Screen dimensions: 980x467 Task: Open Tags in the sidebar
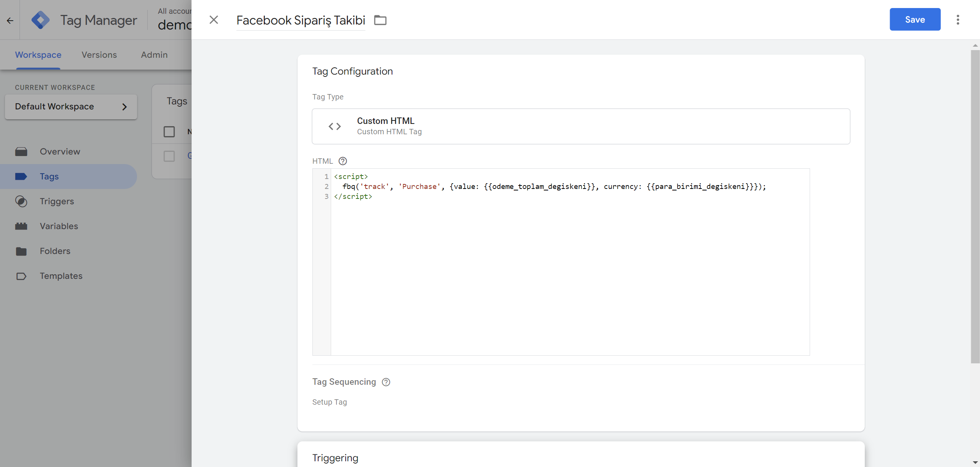coord(68,176)
